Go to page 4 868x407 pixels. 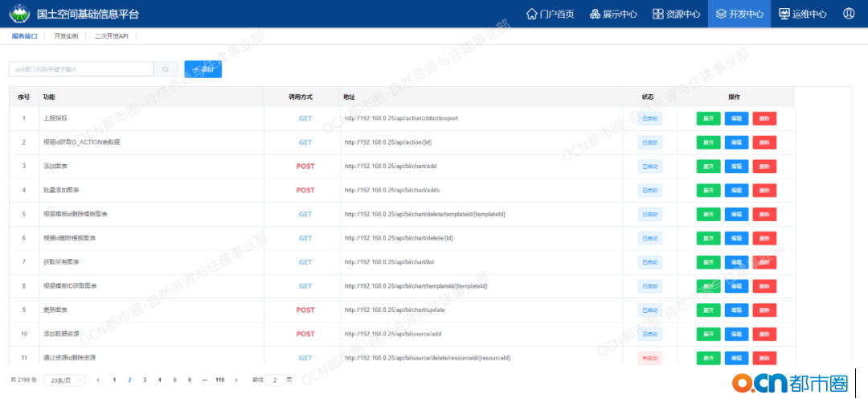click(x=159, y=380)
